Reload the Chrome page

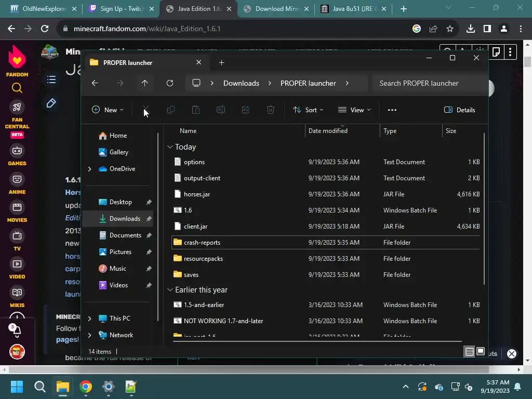tap(45, 29)
